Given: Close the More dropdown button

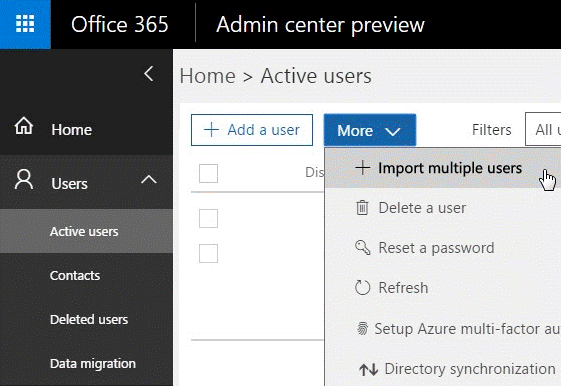Looking at the screenshot, I should tap(370, 130).
